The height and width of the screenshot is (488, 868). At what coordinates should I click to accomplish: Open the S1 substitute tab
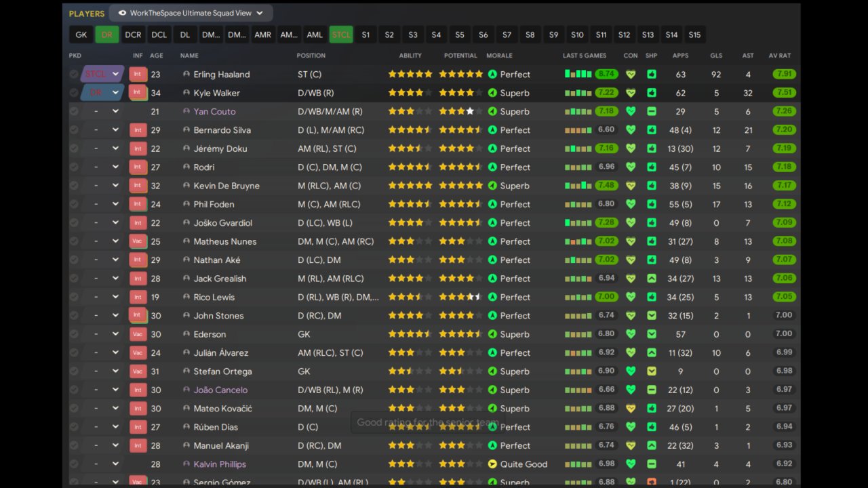pos(366,35)
